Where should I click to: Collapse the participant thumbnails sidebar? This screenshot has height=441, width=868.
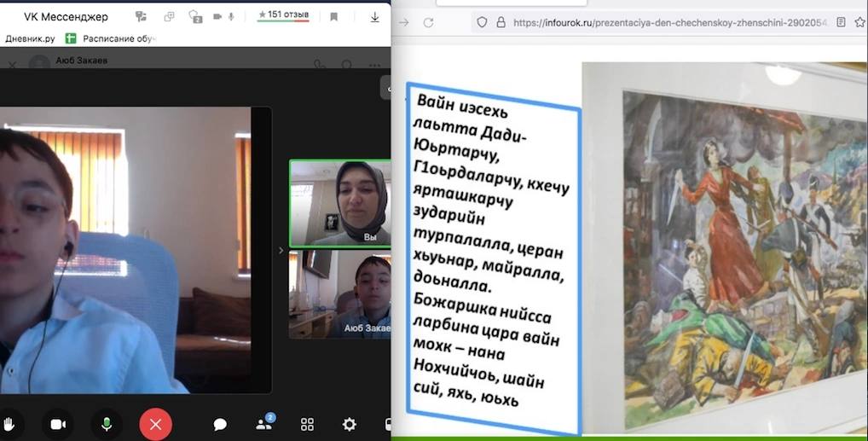[x=280, y=250]
